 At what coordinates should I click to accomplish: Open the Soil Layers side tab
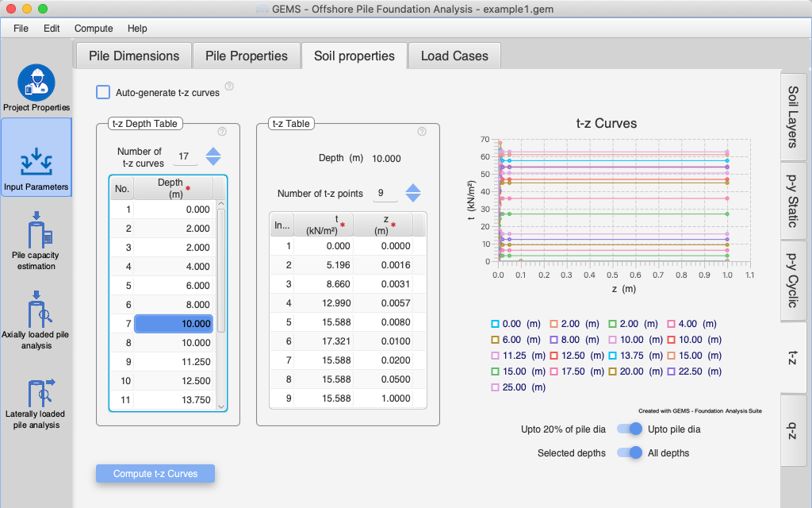click(x=793, y=117)
